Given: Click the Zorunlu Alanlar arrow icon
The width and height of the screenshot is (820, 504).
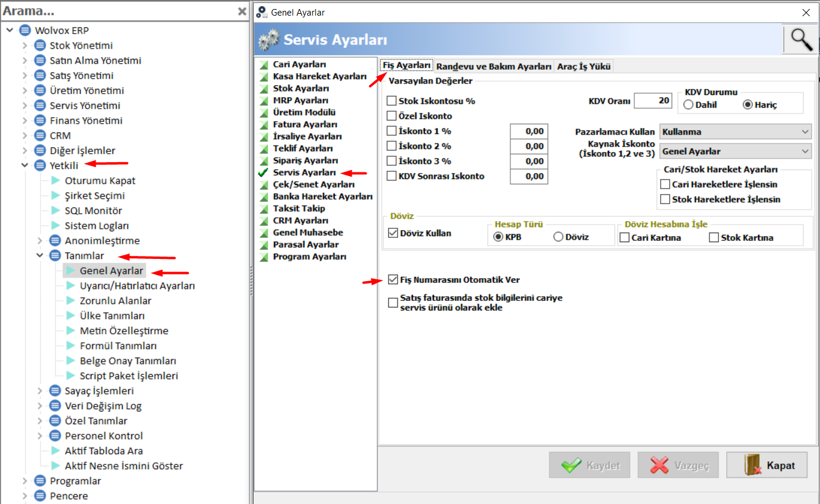Looking at the screenshot, I should pos(71,300).
